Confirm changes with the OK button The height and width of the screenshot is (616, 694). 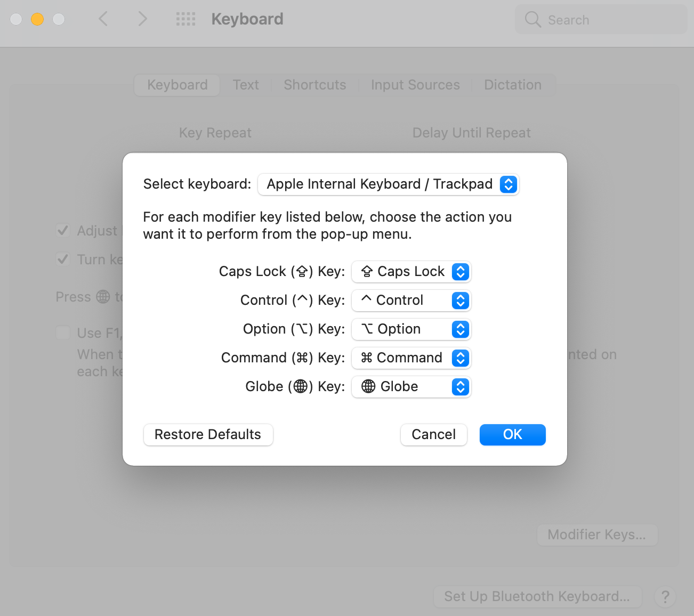(x=512, y=435)
